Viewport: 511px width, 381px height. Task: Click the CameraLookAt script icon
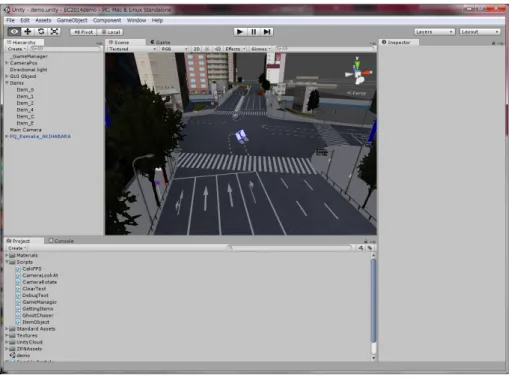[x=18, y=275]
